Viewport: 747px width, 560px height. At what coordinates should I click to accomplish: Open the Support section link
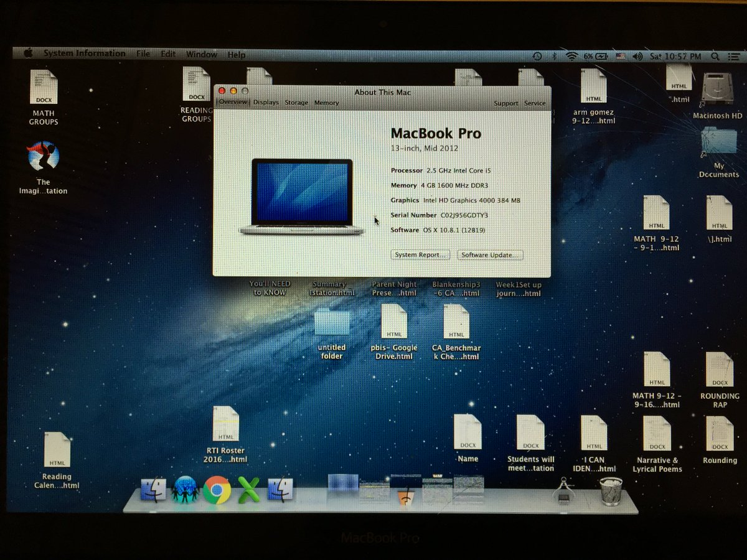point(506,103)
